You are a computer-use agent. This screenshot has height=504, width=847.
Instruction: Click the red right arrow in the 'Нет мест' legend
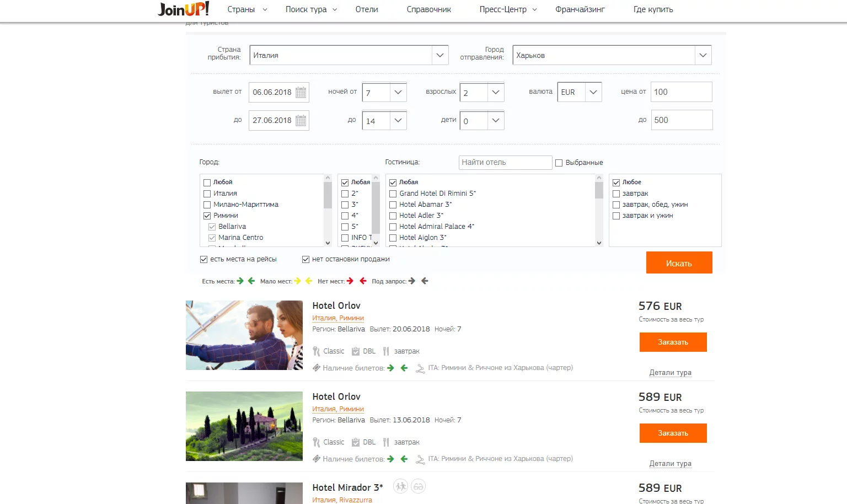[x=350, y=281]
